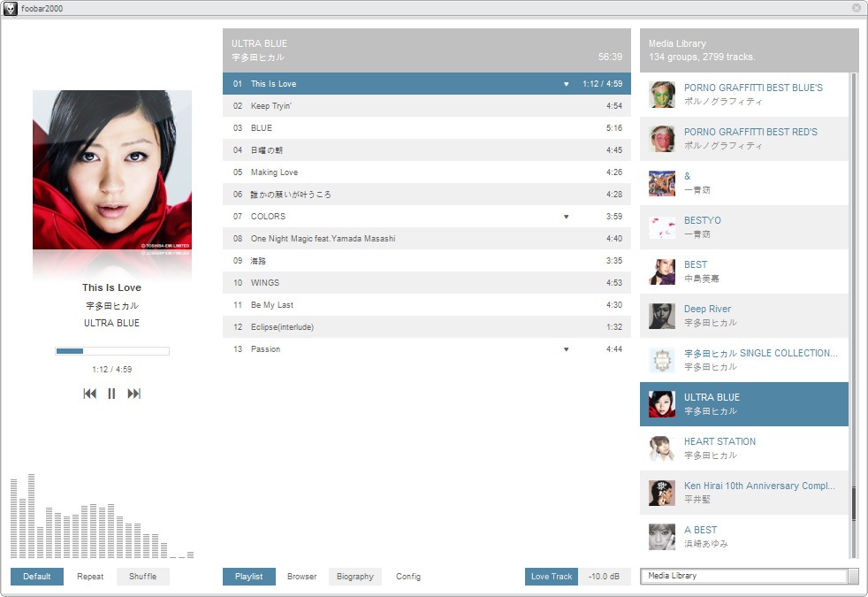This screenshot has width=868, height=597.
Task: Select track 05 Making Love
Action: click(427, 172)
